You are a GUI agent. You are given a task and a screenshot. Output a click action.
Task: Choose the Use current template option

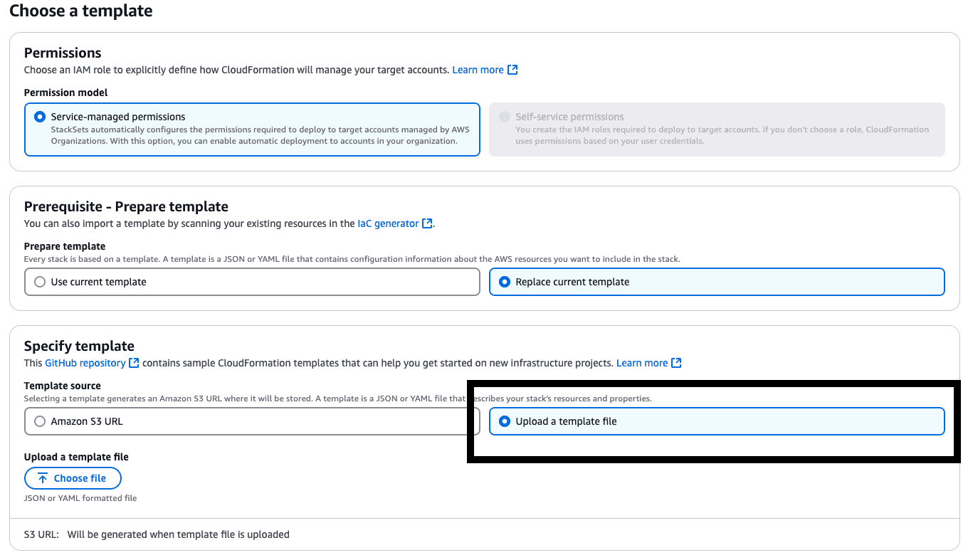click(x=40, y=282)
